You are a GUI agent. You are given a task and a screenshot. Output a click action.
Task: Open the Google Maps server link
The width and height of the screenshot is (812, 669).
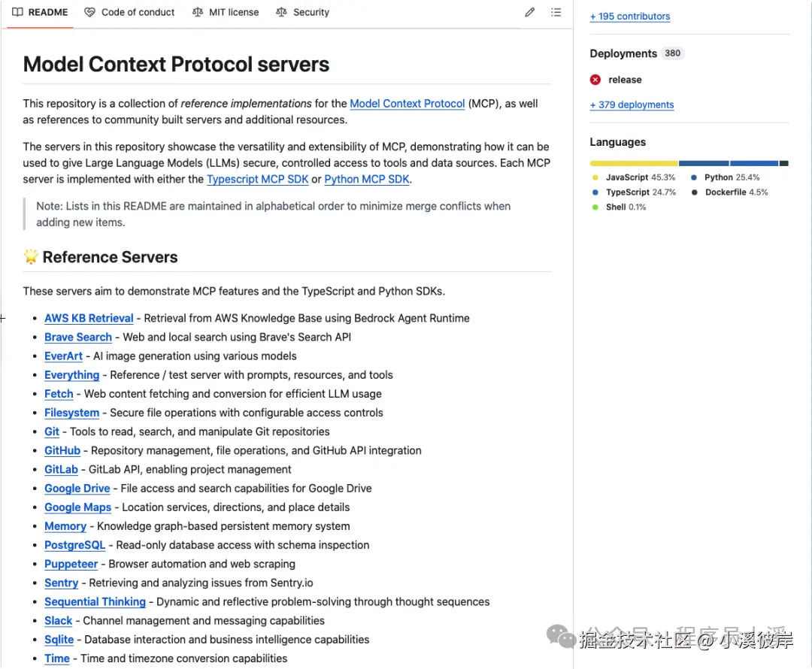pos(77,507)
